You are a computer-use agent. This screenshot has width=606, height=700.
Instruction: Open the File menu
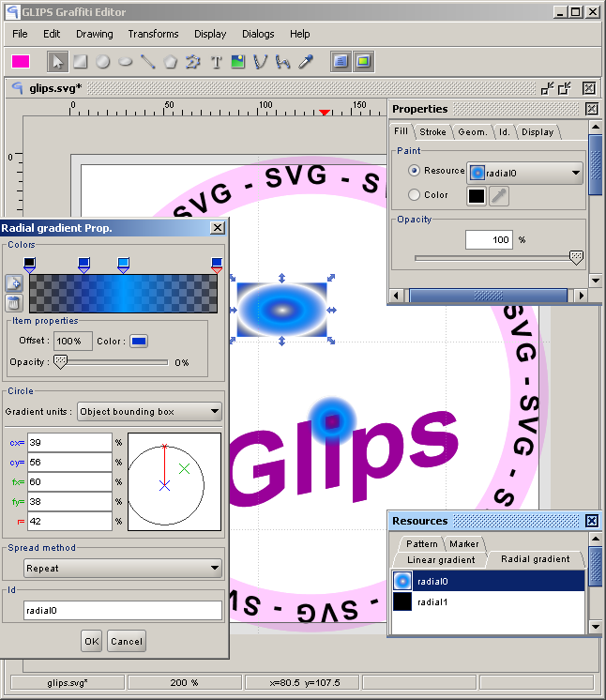point(20,34)
